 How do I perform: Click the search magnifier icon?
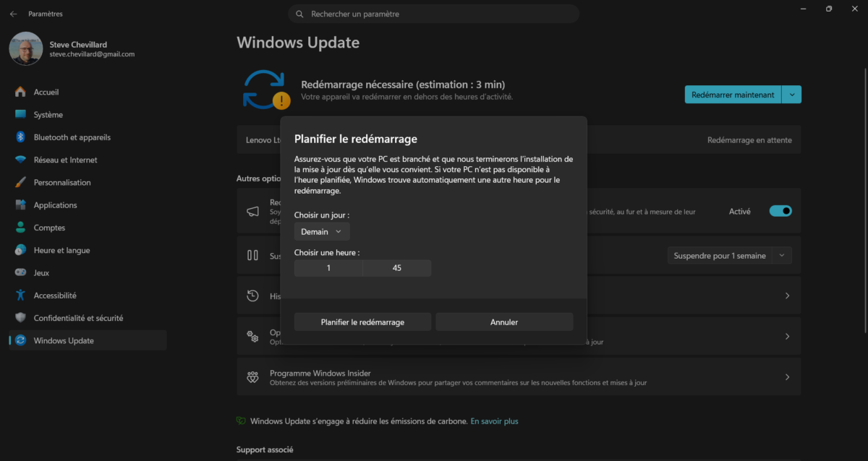tap(299, 14)
